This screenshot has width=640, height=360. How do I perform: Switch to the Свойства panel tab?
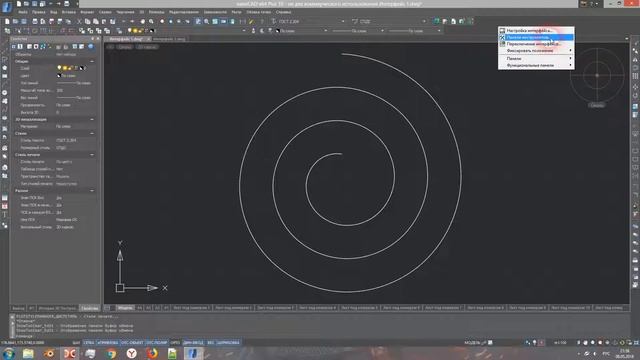pyautogui.click(x=89, y=308)
